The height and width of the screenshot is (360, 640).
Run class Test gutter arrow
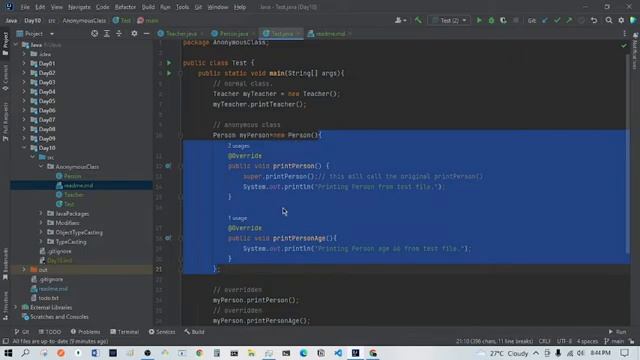(169, 63)
